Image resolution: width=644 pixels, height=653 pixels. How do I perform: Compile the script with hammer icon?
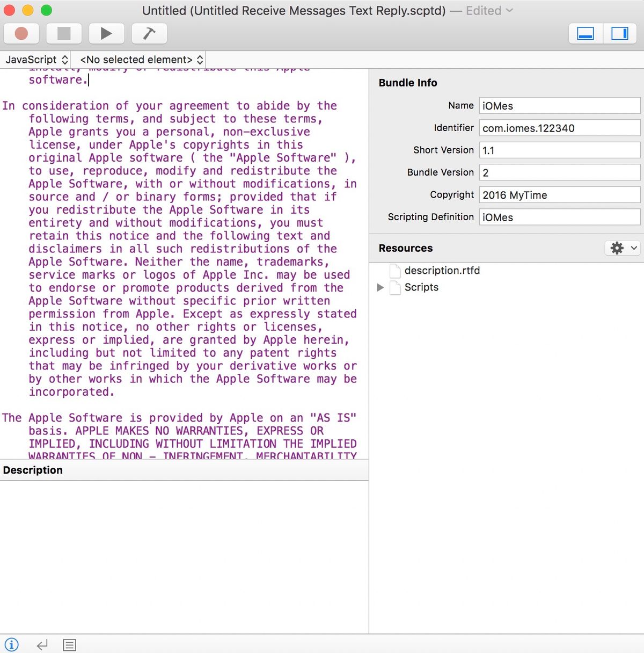149,33
